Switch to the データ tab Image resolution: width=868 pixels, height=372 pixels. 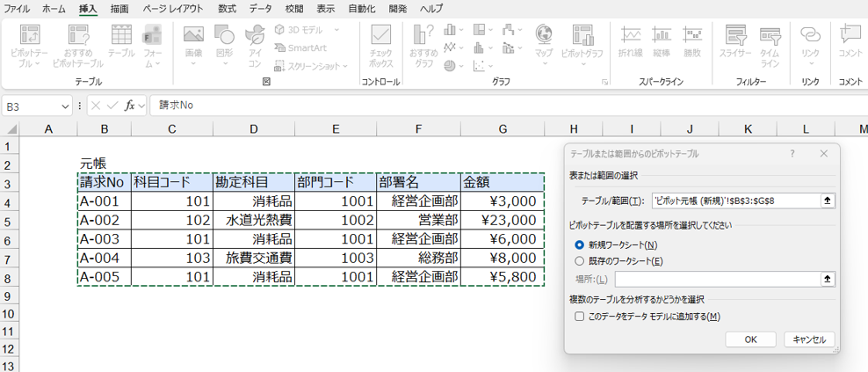(260, 9)
